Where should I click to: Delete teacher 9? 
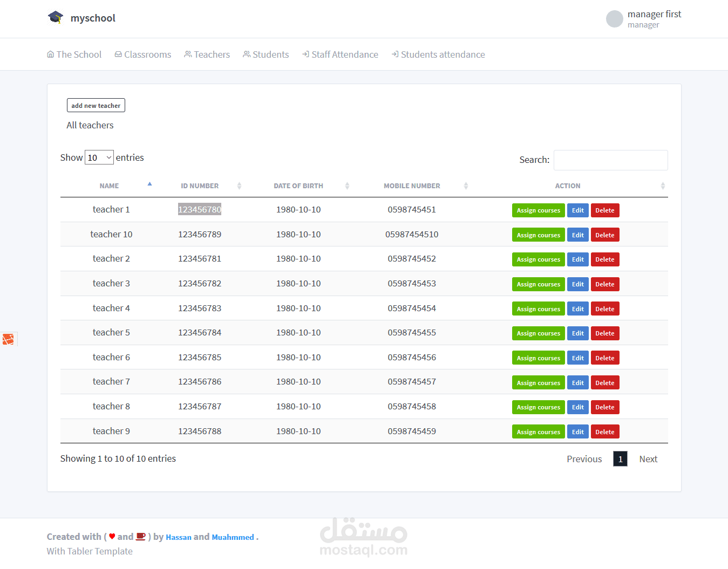[x=605, y=431]
